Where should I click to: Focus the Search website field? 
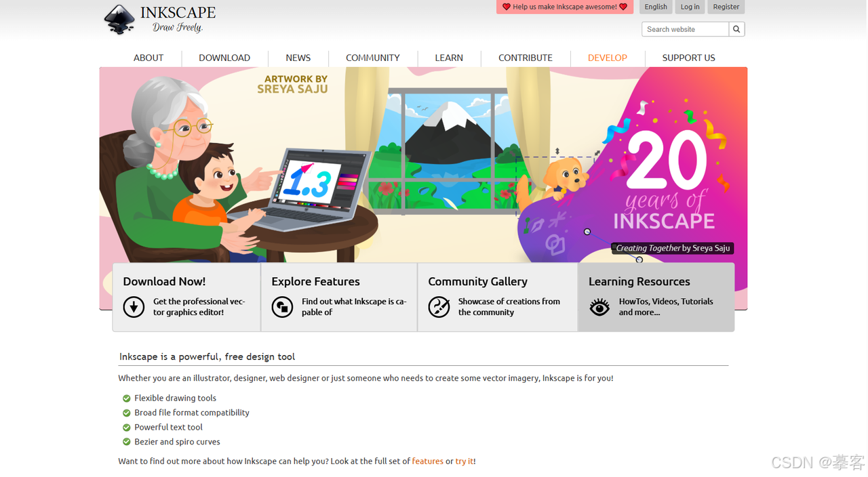coord(685,29)
